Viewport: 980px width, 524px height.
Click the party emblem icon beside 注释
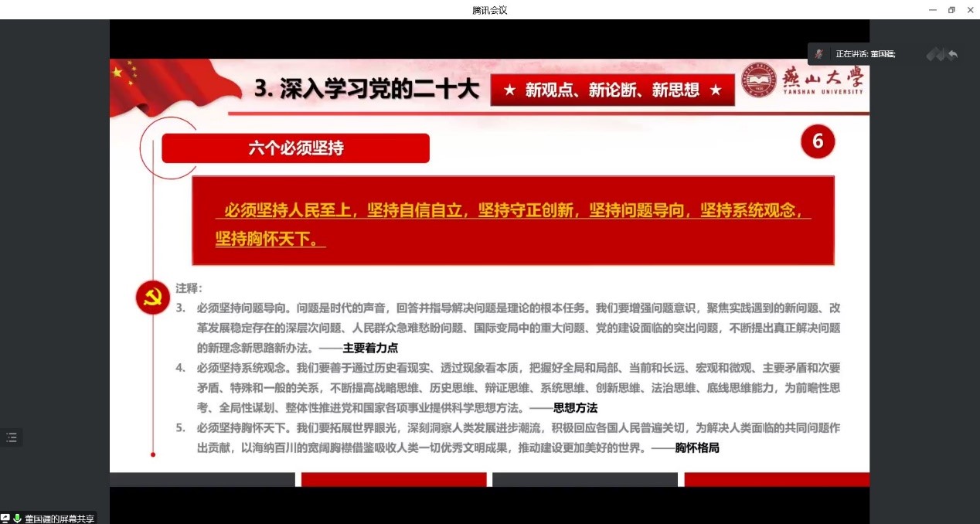(152, 298)
